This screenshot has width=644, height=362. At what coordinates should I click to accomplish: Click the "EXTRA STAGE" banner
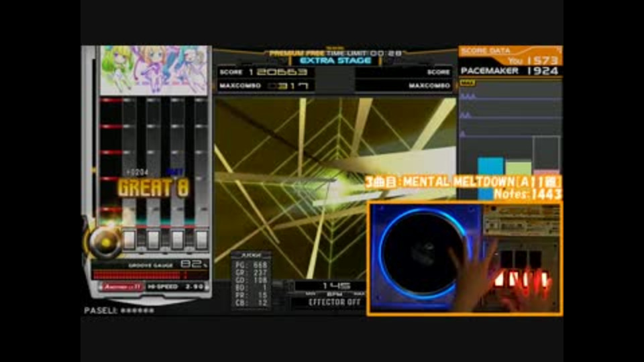(x=335, y=61)
